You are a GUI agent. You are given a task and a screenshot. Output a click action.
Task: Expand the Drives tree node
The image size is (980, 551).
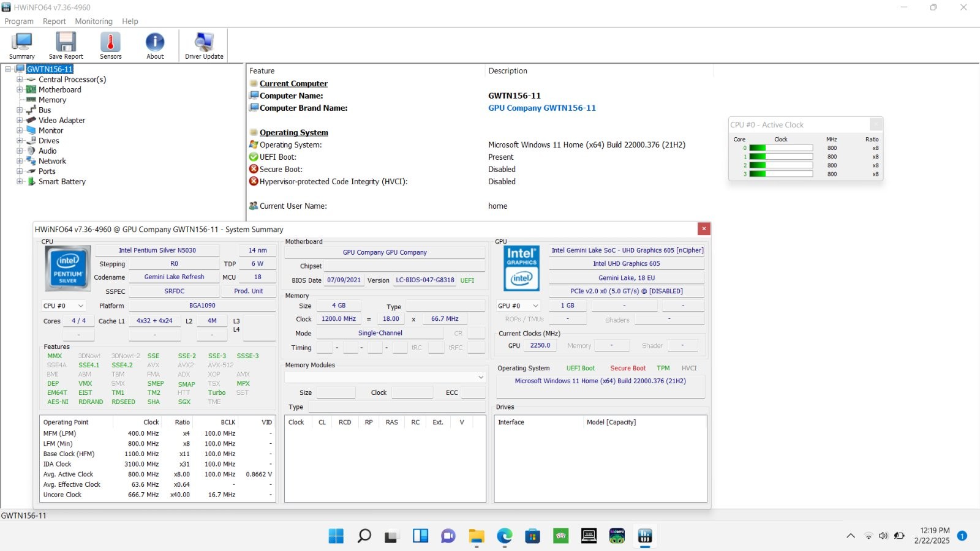pyautogui.click(x=20, y=141)
